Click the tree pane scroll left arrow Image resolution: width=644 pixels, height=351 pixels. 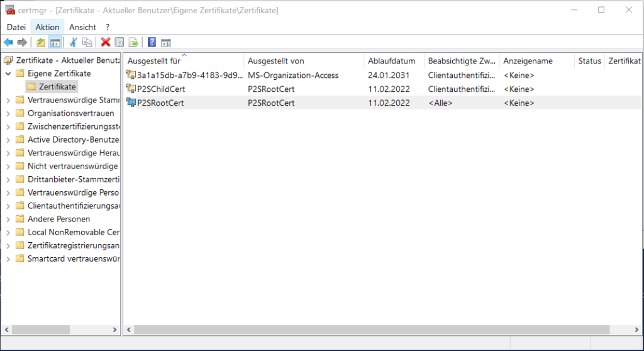[x=6, y=330]
